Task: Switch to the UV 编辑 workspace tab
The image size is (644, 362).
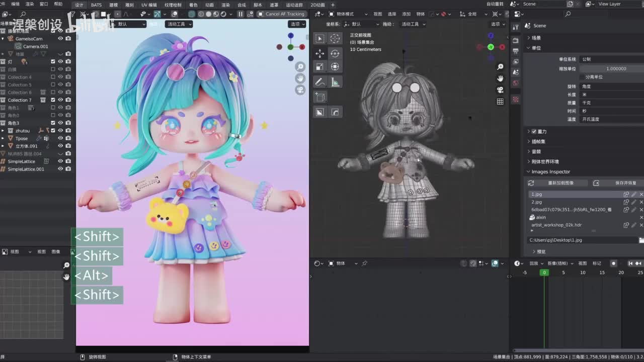Action: coord(149,5)
